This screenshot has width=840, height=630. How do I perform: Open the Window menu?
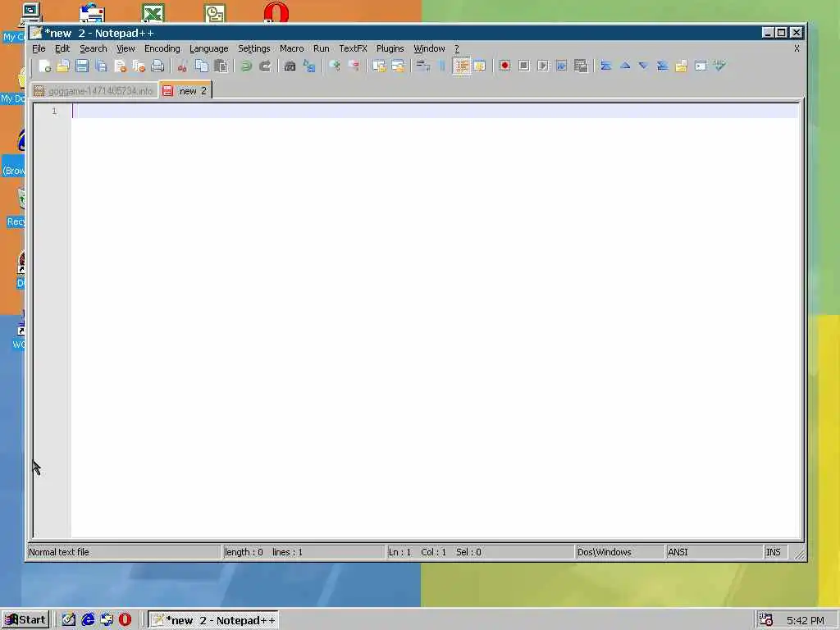[x=429, y=48]
